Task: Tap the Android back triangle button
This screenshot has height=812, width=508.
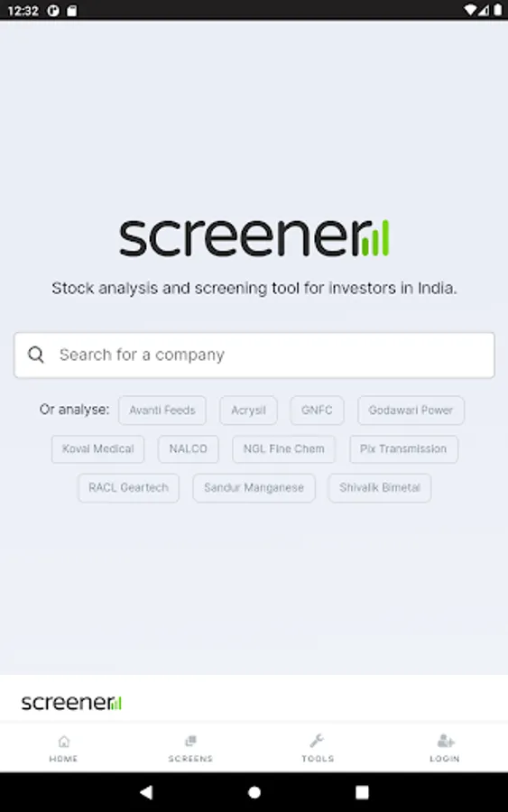Action: pyautogui.click(x=146, y=792)
